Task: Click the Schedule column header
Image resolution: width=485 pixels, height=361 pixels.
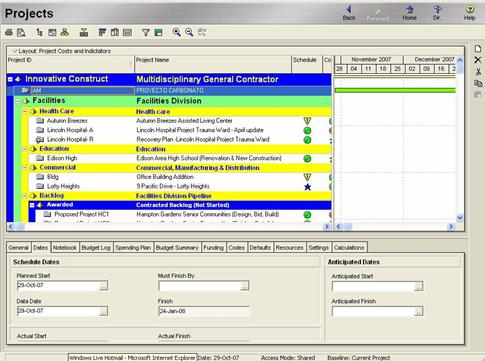Action: tap(307, 64)
